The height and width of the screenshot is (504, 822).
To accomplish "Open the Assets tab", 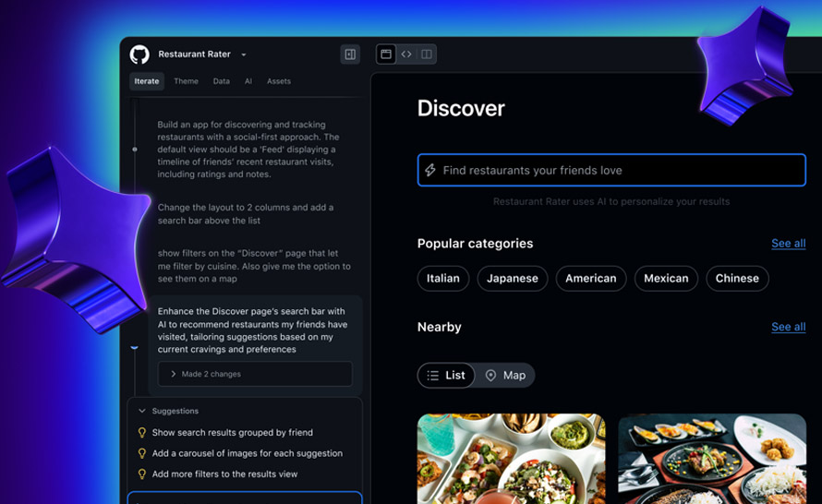I will 279,81.
